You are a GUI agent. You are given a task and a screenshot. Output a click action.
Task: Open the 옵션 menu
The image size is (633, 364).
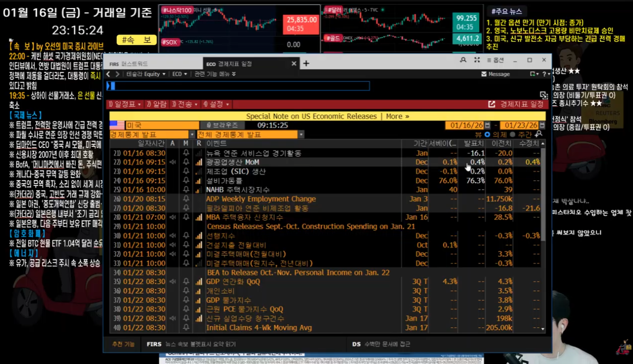495,60
